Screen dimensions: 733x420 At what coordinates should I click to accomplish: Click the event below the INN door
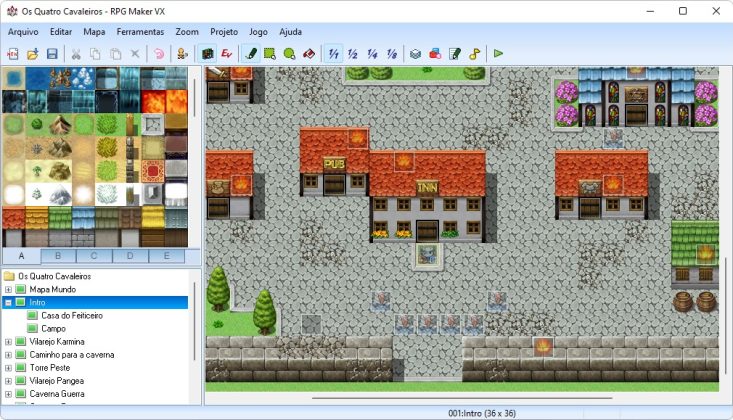pyautogui.click(x=427, y=255)
